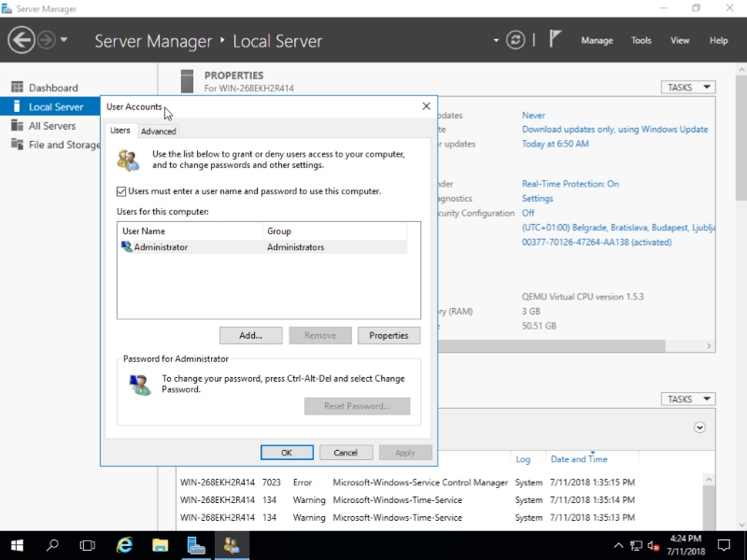
Task: Click the User Accounts taskbar icon
Action: pos(232,545)
